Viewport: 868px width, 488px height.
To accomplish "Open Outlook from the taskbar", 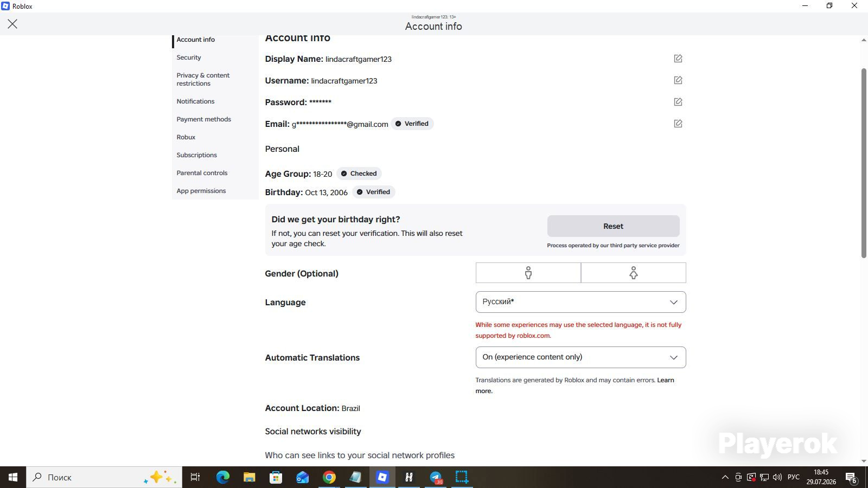I will (x=302, y=477).
